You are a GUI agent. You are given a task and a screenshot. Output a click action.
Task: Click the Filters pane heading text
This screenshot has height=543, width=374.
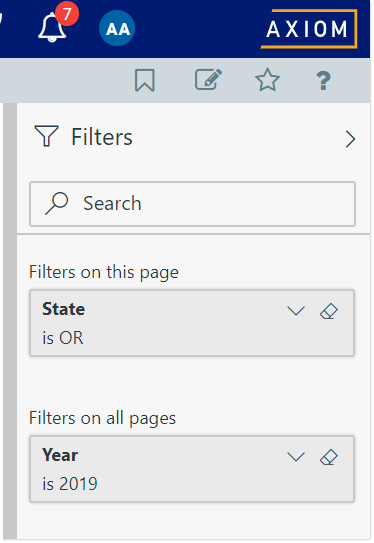tap(102, 137)
